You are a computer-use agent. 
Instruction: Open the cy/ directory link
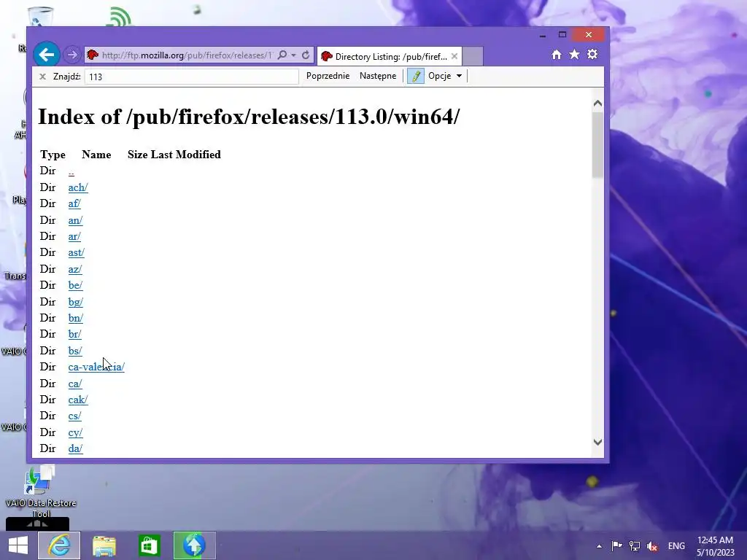tap(75, 432)
